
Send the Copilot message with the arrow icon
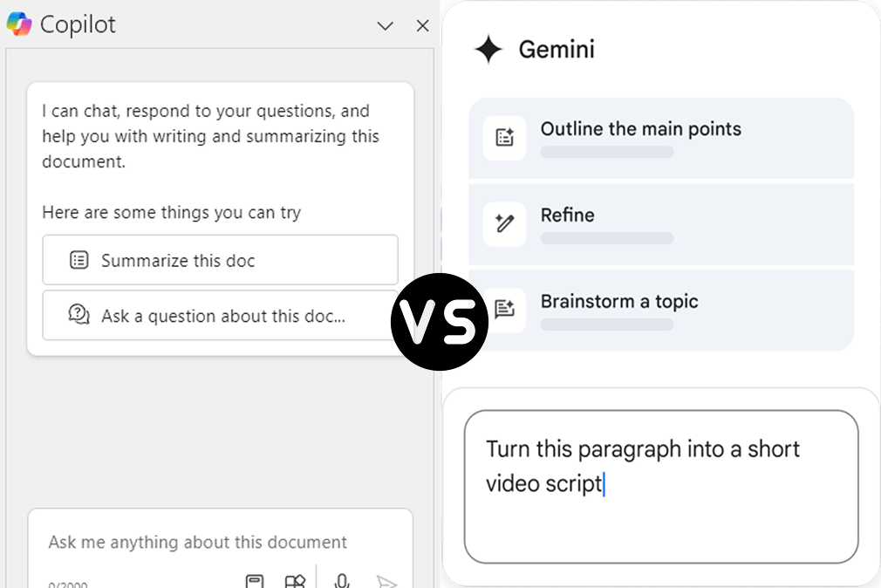coord(386,582)
